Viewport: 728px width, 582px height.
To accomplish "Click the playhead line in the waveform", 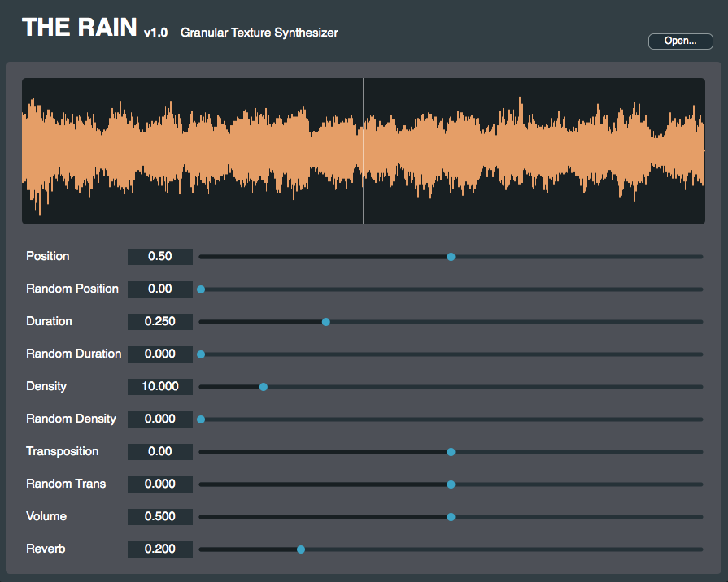I will tap(364, 151).
